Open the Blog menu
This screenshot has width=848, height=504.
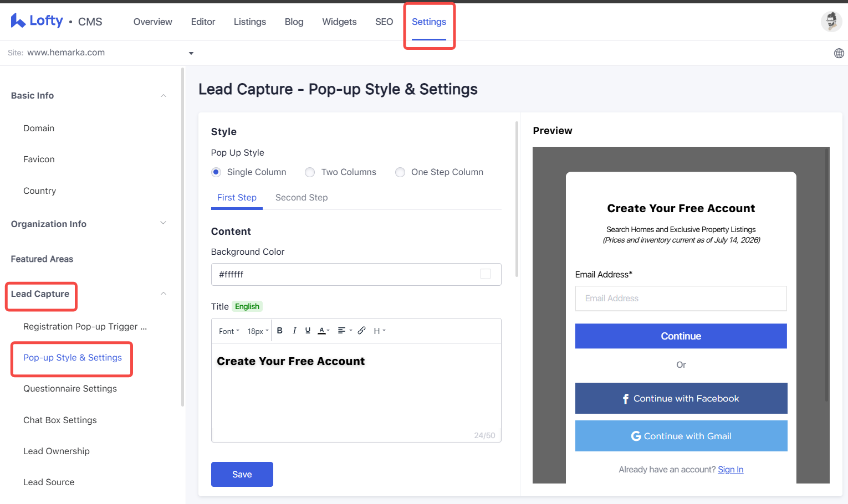coord(294,22)
